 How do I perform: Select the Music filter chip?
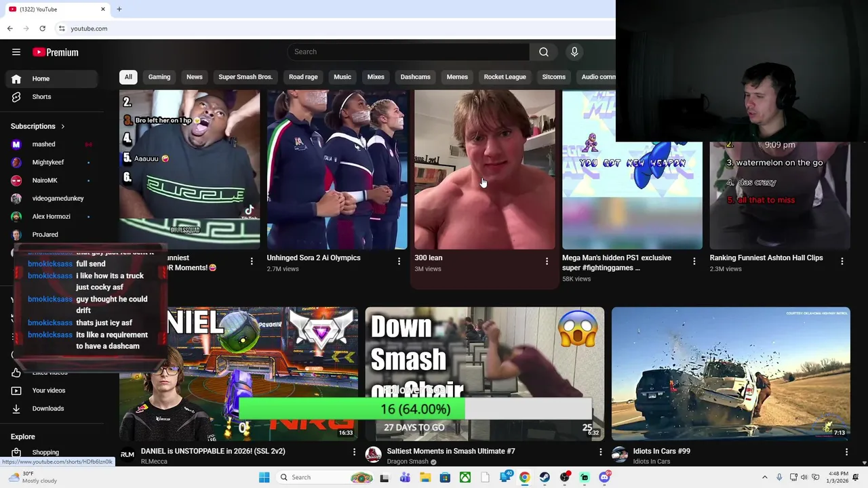point(342,77)
